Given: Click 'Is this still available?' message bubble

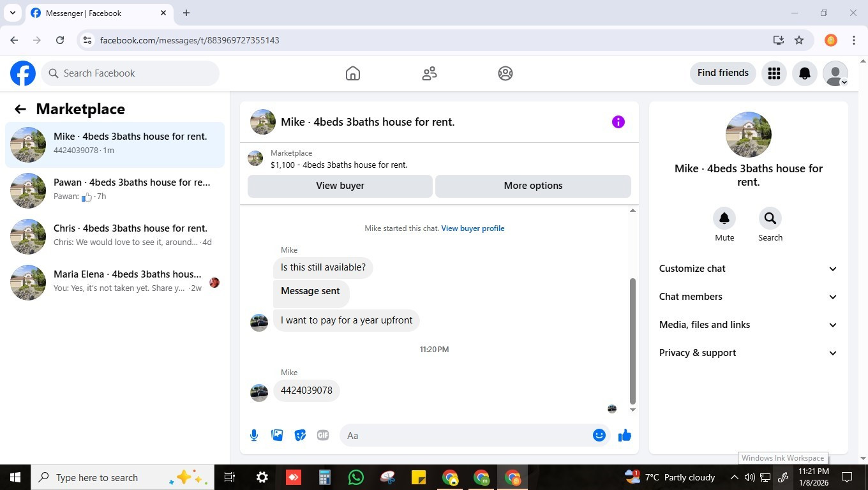Looking at the screenshot, I should (x=323, y=267).
